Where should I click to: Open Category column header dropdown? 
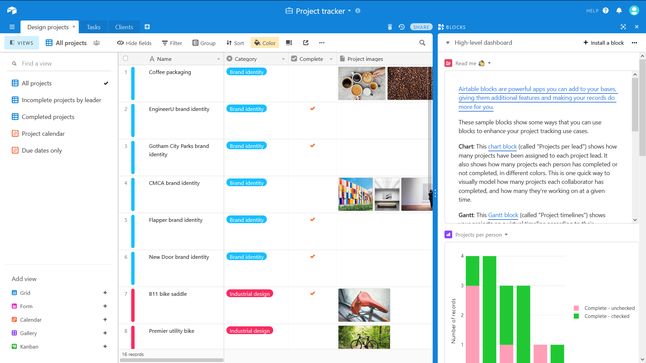tap(283, 59)
